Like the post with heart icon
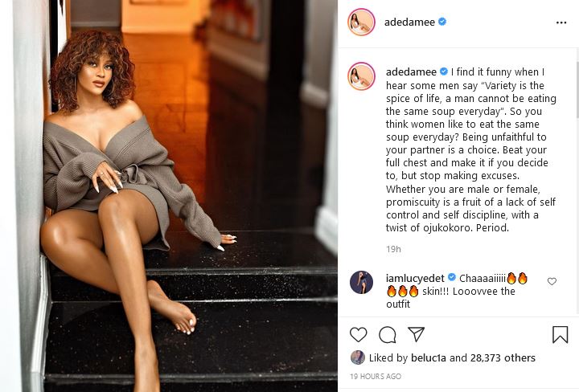This screenshot has height=392, width=579. pyautogui.click(x=358, y=335)
